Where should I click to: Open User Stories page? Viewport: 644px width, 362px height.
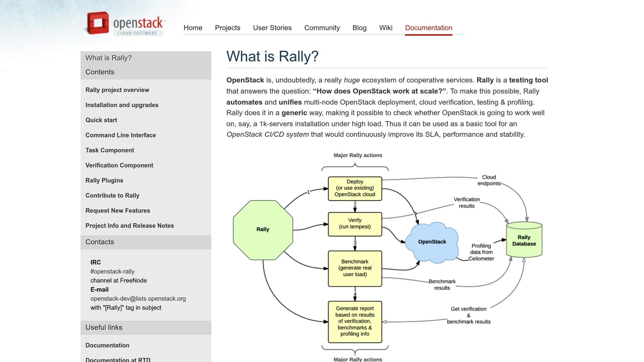[272, 28]
